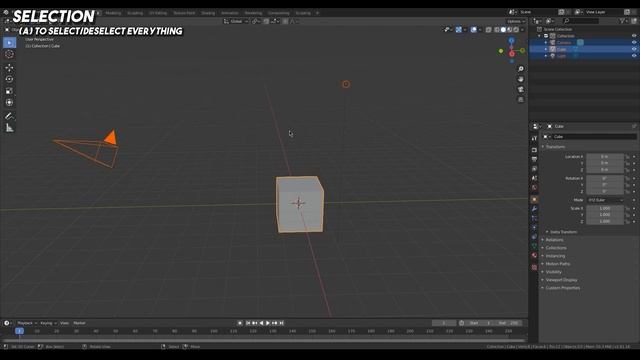Image resolution: width=640 pixels, height=360 pixels.
Task: Open the Render properties tab
Action: pyautogui.click(x=534, y=150)
